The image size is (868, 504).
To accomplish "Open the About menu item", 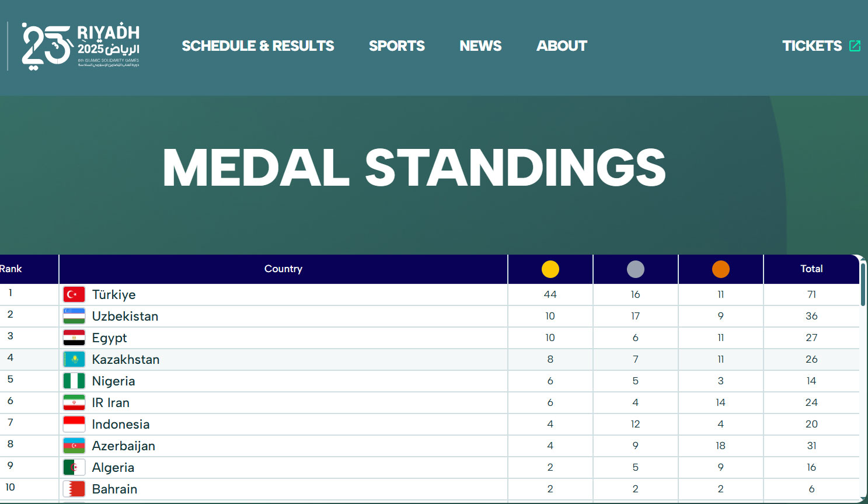I will tap(562, 46).
